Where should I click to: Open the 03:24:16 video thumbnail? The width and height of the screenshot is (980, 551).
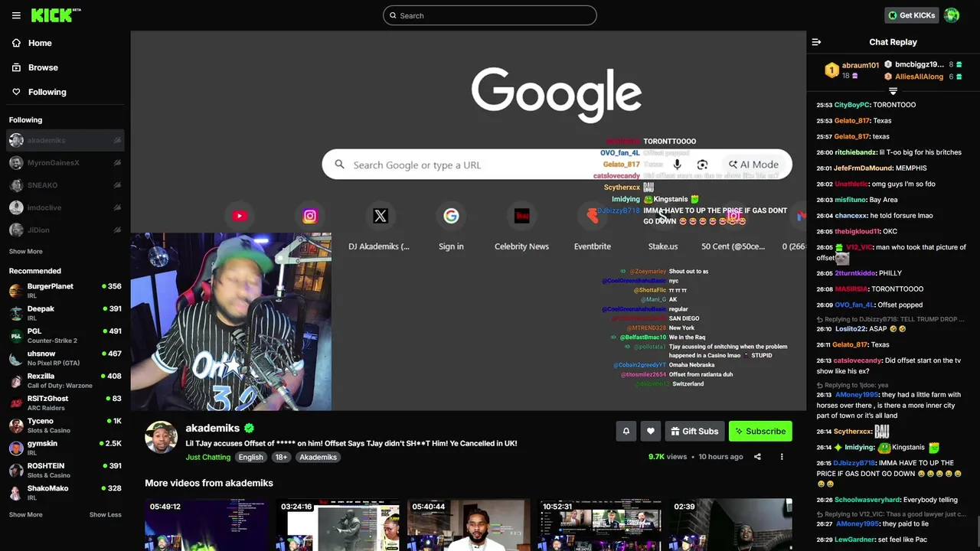click(x=338, y=525)
